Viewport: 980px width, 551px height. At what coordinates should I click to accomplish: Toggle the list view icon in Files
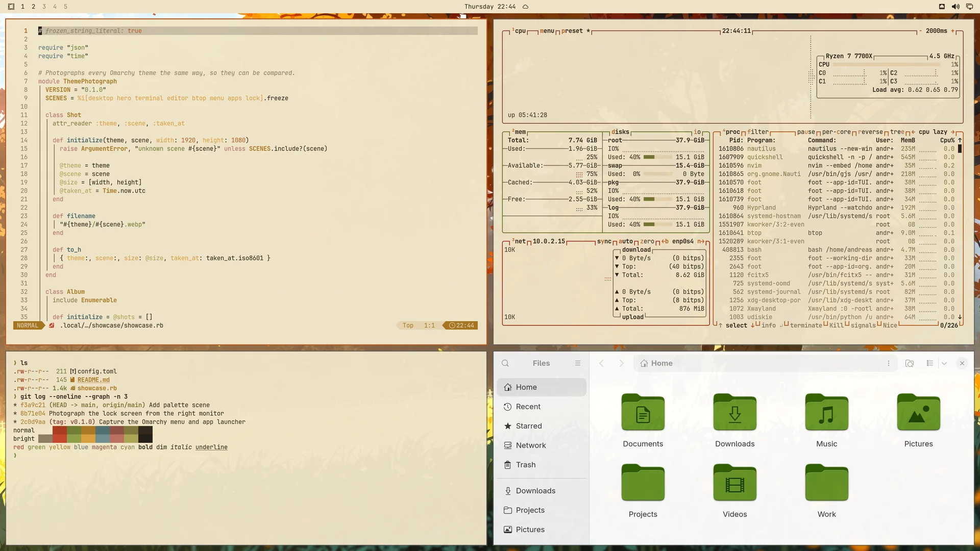[930, 363]
